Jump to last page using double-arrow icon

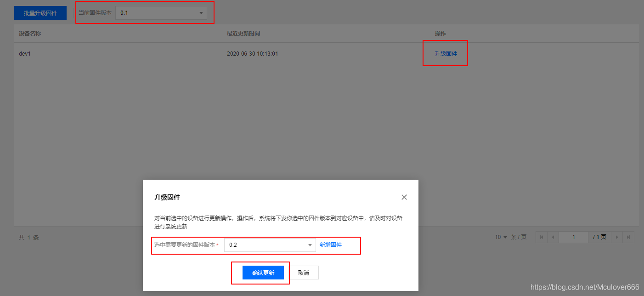[628, 237]
